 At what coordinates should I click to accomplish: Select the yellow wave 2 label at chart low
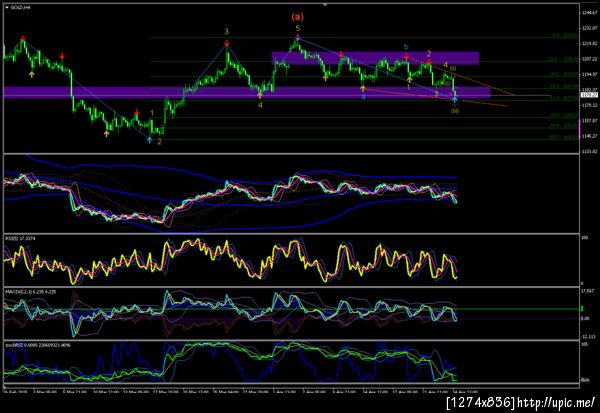point(159,141)
